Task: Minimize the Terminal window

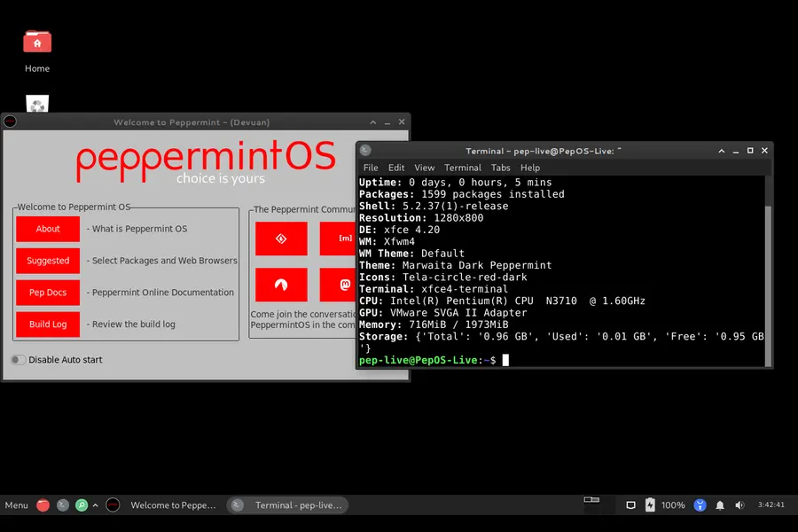Action: [x=735, y=151]
